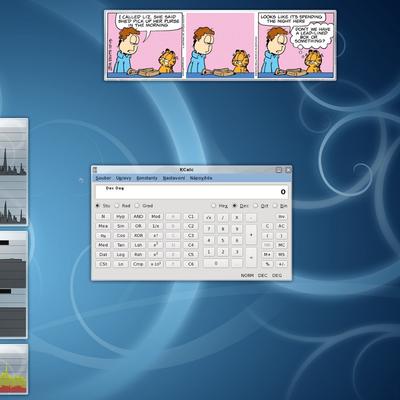Click the X multiply key
Screen dimensions: 400x400
[x=237, y=218]
